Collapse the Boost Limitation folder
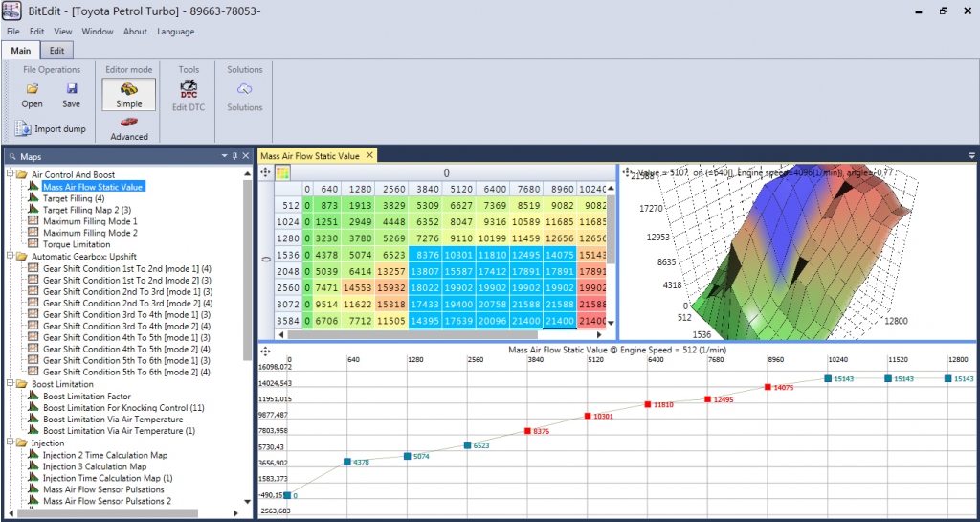Image resolution: width=980 pixels, height=522 pixels. (10, 384)
